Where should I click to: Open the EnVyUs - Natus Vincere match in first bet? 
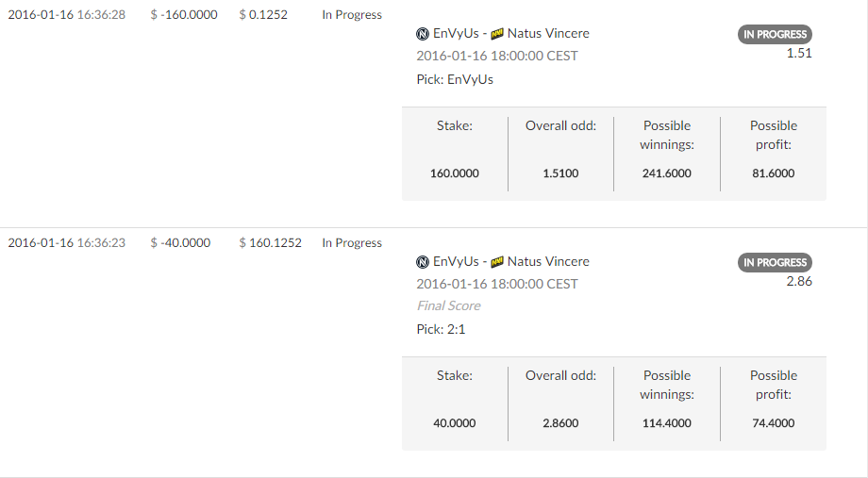tap(503, 33)
